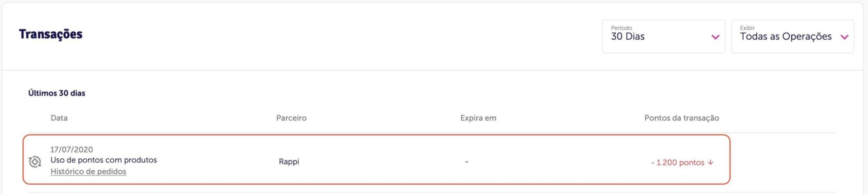868x195 pixels.
Task: Click the Período label in the filter
Action: (x=621, y=28)
